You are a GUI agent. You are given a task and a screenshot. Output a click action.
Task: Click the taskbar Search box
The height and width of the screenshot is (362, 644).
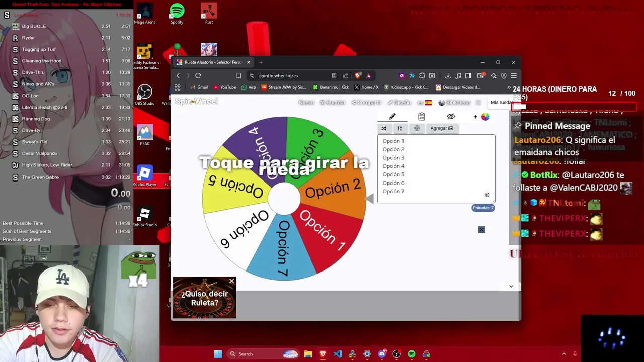(x=263, y=354)
